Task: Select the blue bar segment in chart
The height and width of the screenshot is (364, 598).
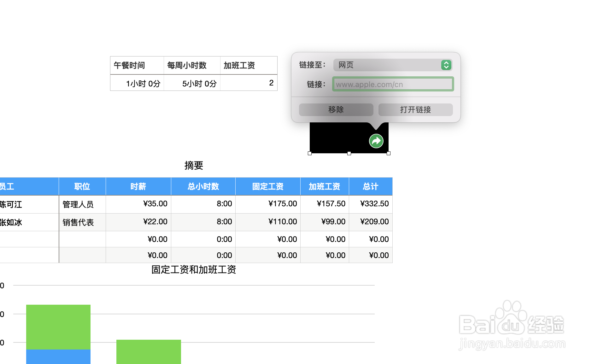Action: tap(58, 356)
